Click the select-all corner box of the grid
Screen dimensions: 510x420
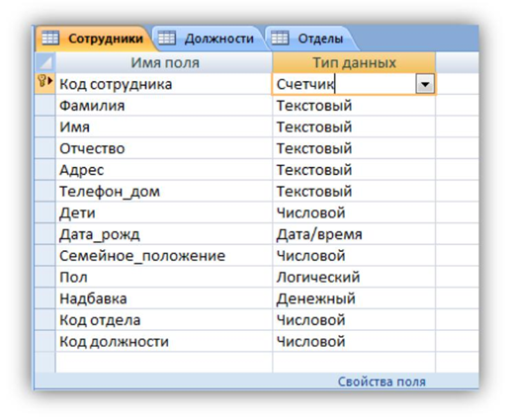45,62
